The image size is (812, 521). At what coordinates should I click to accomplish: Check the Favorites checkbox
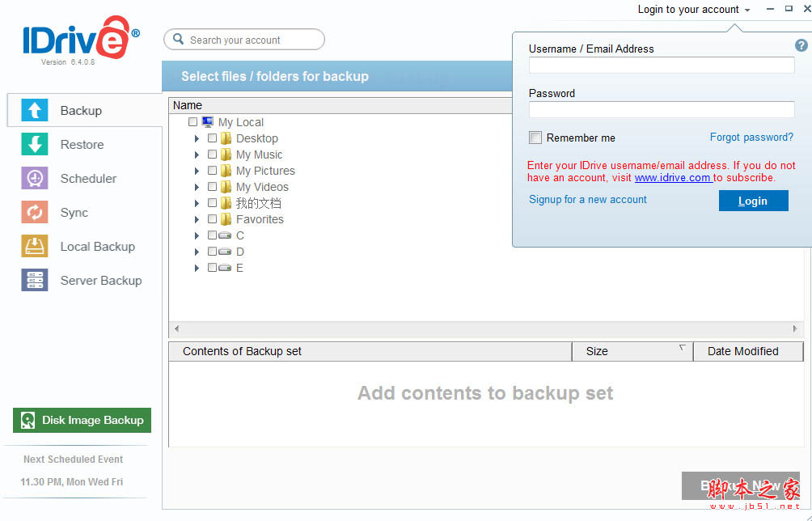coord(212,219)
